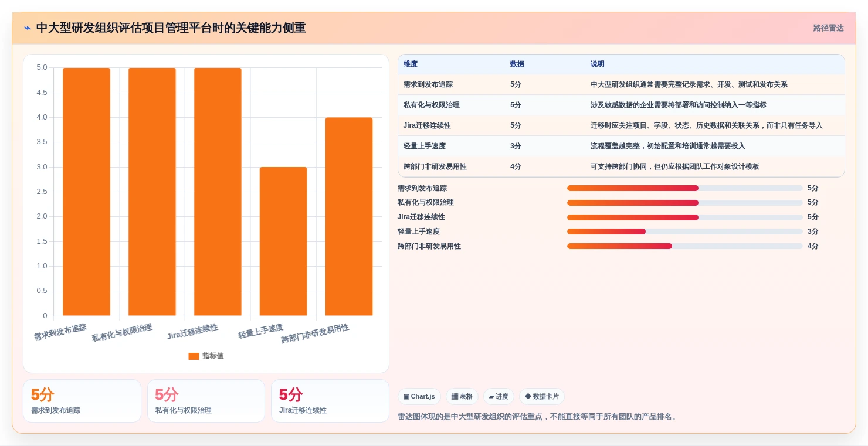Click the footnote text starting 雷达图体现的是
868x446 pixels.
coord(538,417)
